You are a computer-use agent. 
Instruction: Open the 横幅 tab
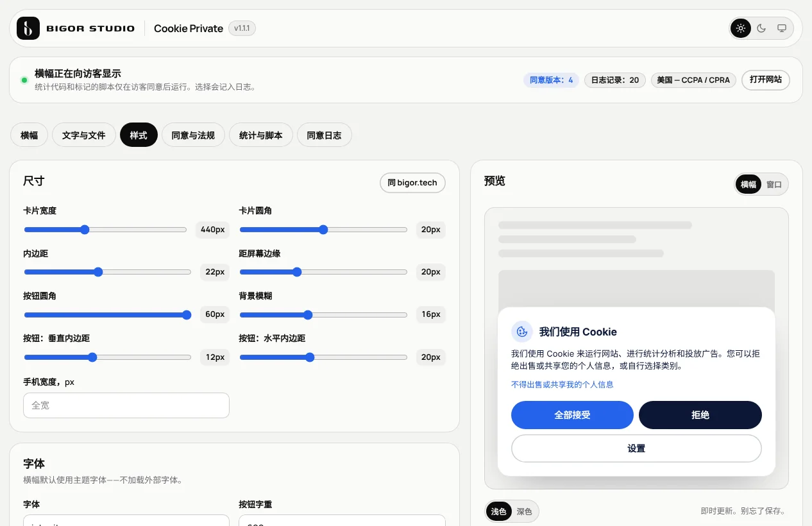coord(30,135)
